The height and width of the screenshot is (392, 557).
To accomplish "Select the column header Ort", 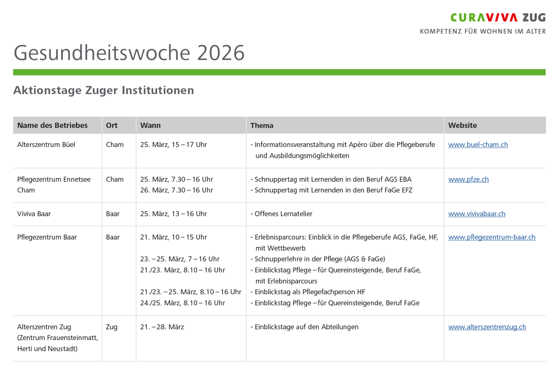I will pos(111,125).
